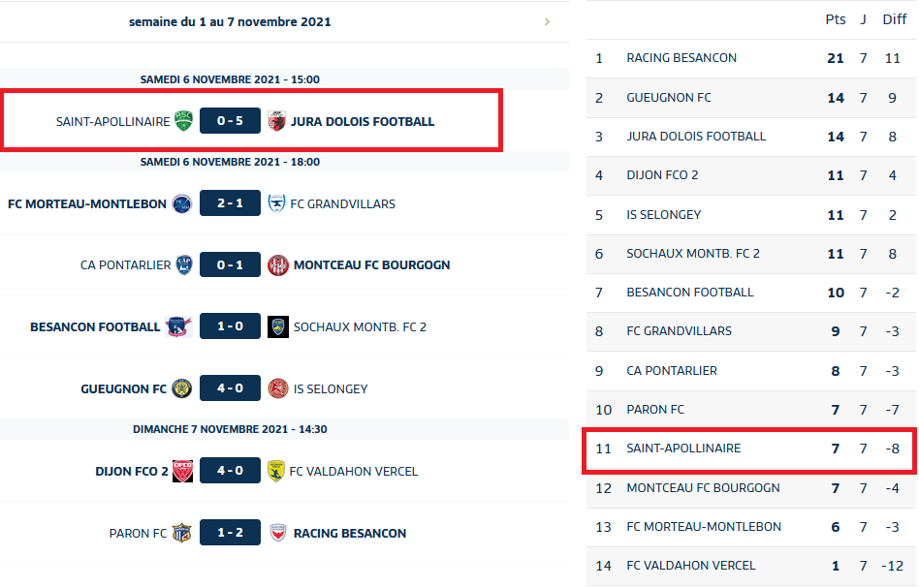Click the Sochaux Montb. FC 2 logo
919x588 pixels.
[278, 326]
